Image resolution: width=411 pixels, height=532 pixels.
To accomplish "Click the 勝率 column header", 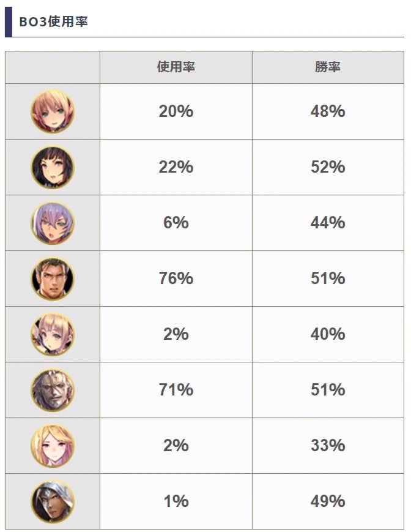I will coord(328,67).
